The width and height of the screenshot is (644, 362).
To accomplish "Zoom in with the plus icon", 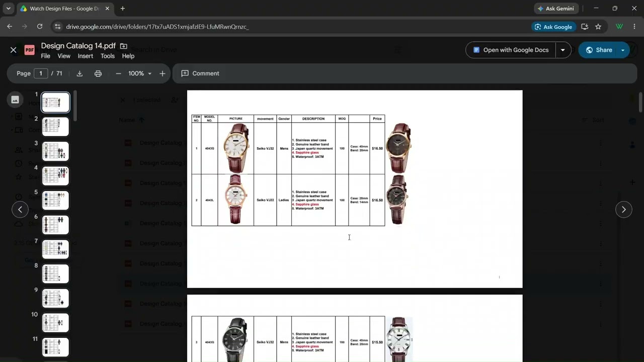I will pos(163,73).
